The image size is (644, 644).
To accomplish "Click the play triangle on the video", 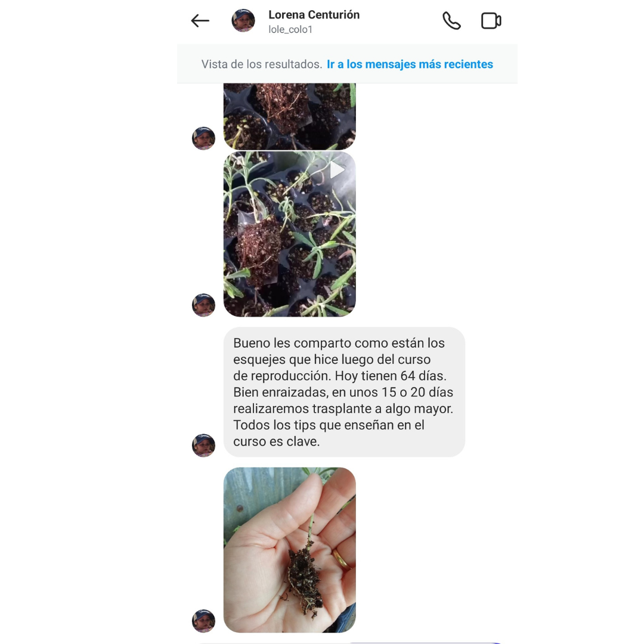I will [337, 169].
